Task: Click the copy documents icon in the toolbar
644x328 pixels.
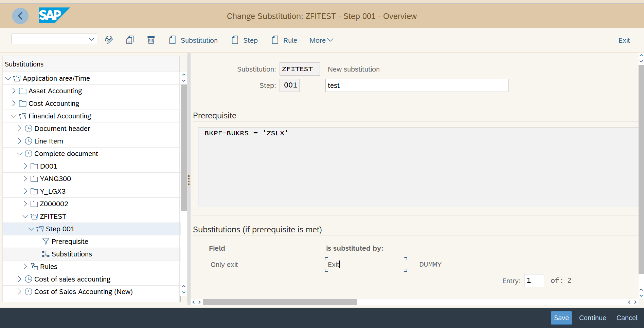Action: (x=130, y=40)
